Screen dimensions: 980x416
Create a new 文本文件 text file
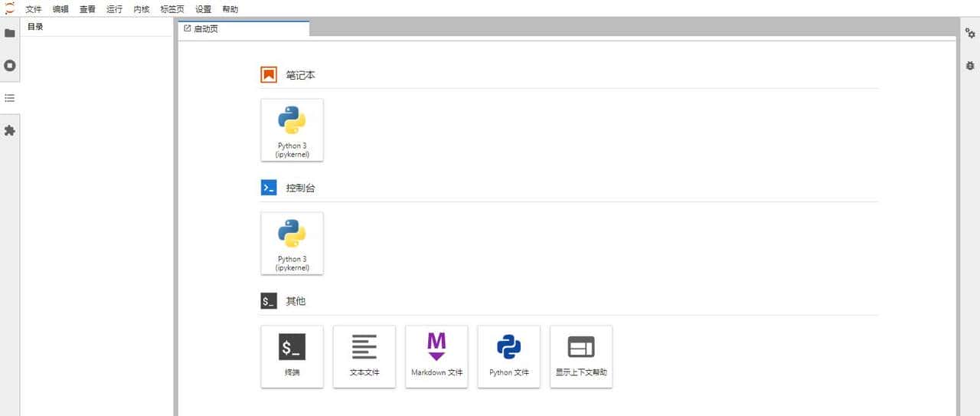364,357
